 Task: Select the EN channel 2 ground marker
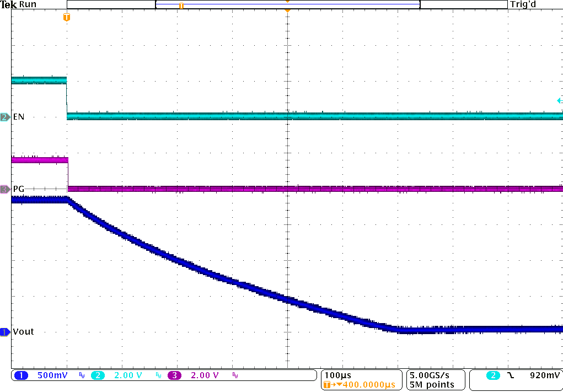(5, 117)
